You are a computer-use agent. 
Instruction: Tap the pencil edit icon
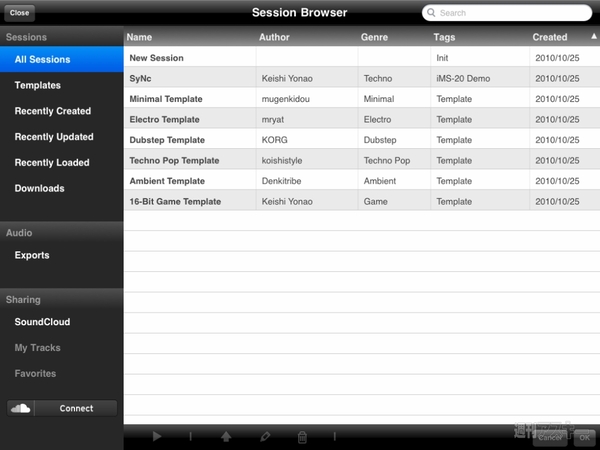[265, 436]
